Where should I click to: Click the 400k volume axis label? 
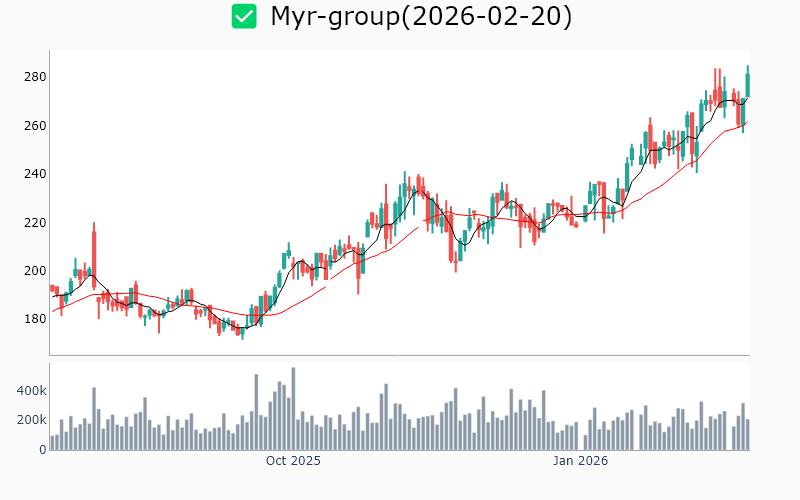pyautogui.click(x=30, y=390)
